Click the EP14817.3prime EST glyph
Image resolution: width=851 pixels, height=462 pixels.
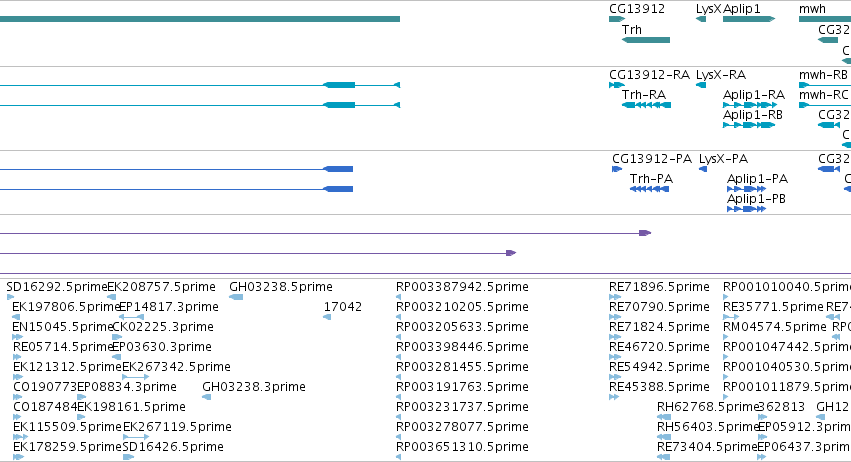[x=131, y=317]
